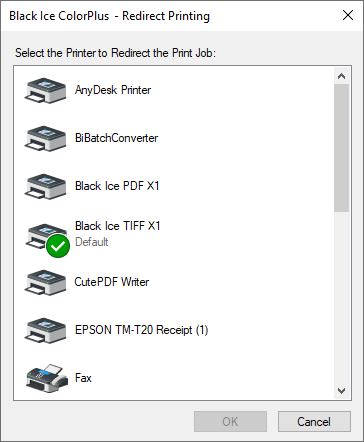Click the scrollbar down arrow
Screen dimensions: 364x442
[x=341, y=390]
